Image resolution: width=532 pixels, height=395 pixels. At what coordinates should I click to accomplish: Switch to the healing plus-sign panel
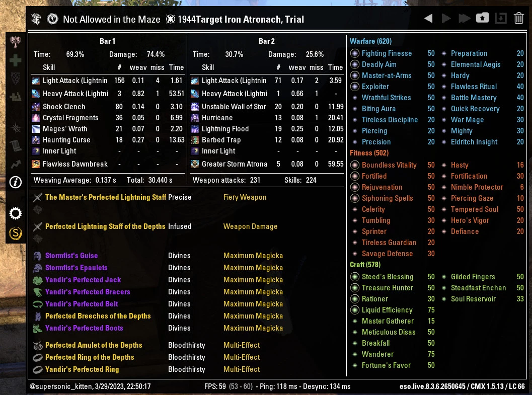click(16, 60)
